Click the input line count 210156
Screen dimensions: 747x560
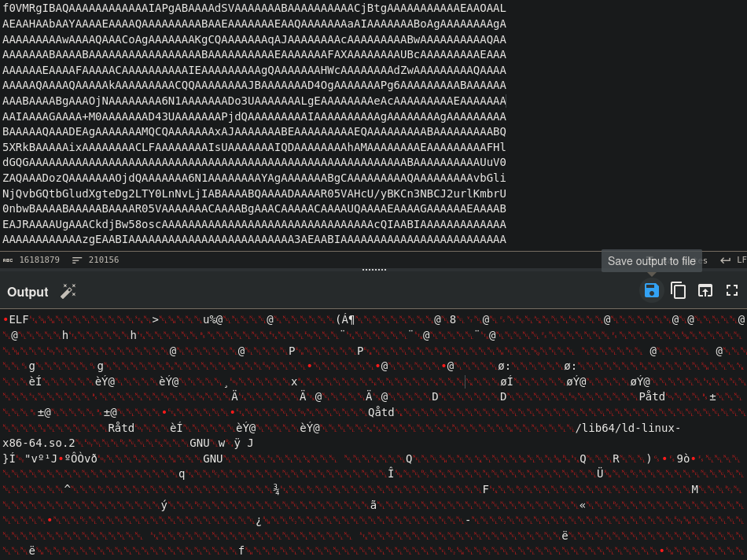[104, 260]
